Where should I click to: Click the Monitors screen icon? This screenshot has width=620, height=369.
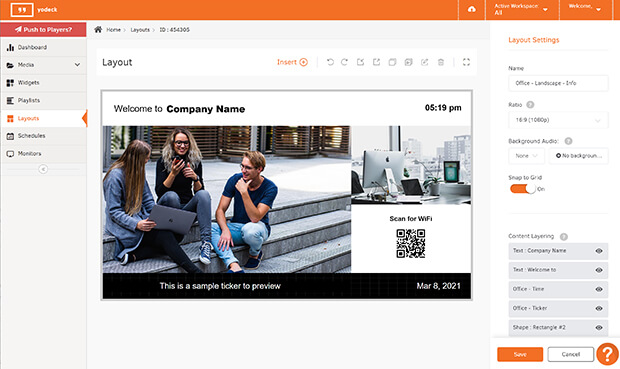coord(10,154)
